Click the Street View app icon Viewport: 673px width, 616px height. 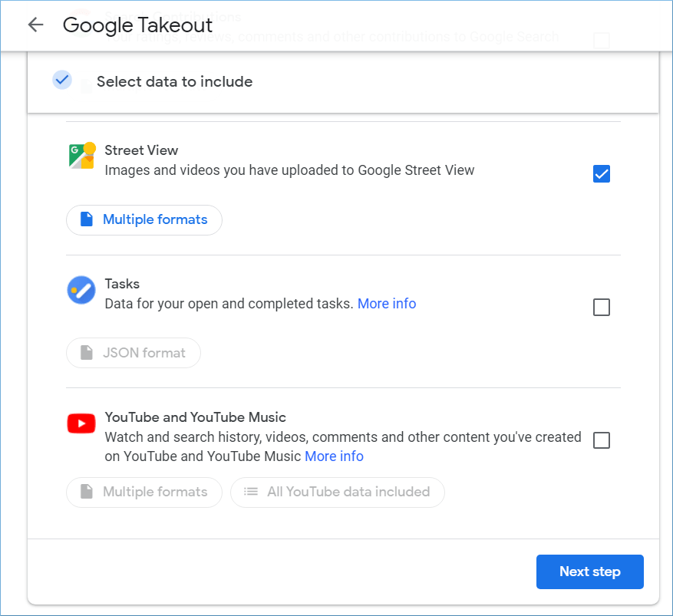coord(81,155)
